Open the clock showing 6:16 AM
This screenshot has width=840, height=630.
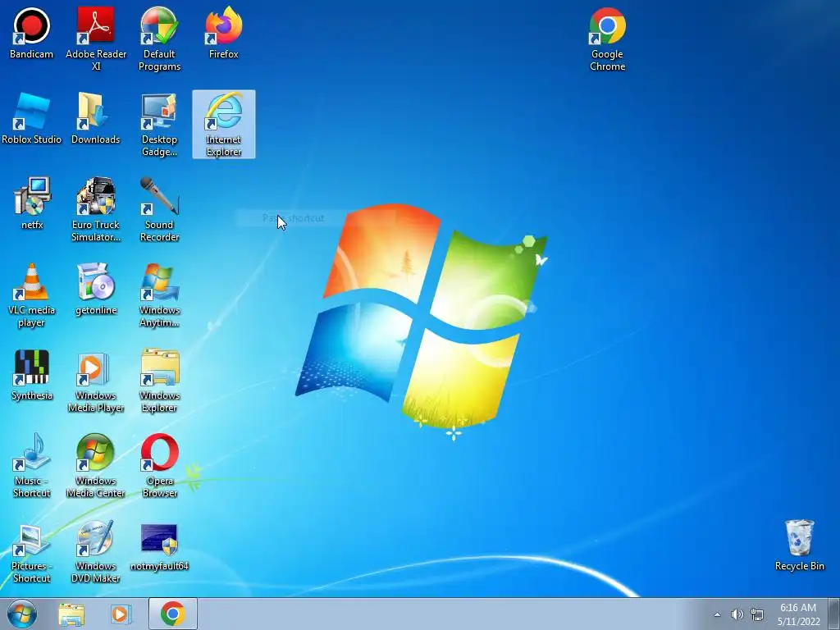click(x=798, y=614)
